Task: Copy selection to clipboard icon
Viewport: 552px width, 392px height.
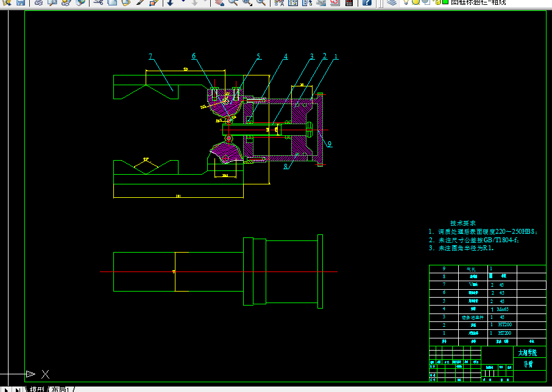Action: click(x=112, y=2)
